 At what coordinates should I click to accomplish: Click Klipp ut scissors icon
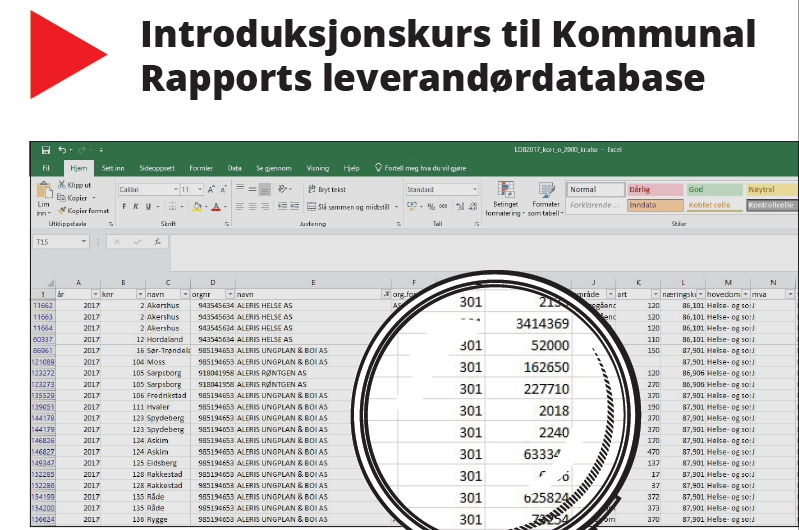pos(62,184)
